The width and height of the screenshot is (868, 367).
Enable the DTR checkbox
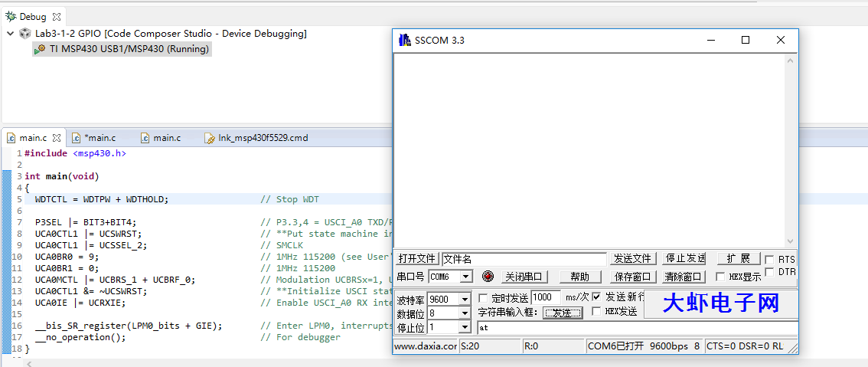pyautogui.click(x=769, y=272)
